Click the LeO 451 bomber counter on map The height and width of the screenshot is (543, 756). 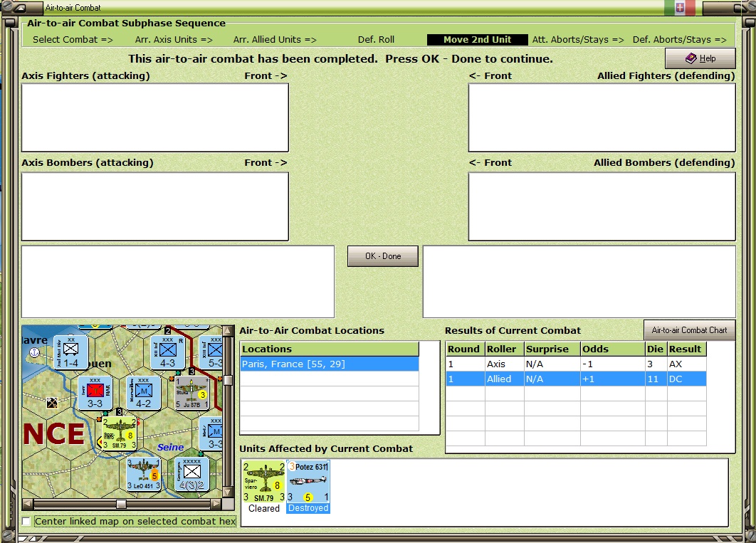coord(143,474)
